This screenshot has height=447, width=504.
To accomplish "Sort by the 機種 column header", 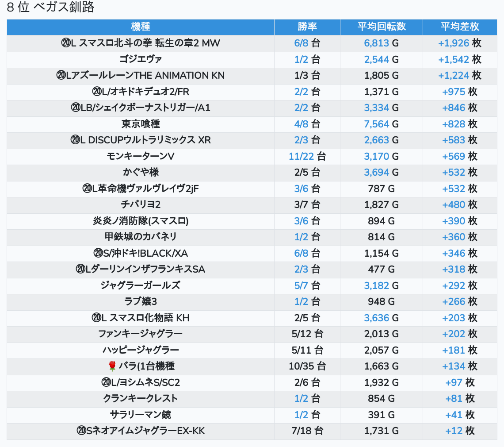I will (x=141, y=27).
